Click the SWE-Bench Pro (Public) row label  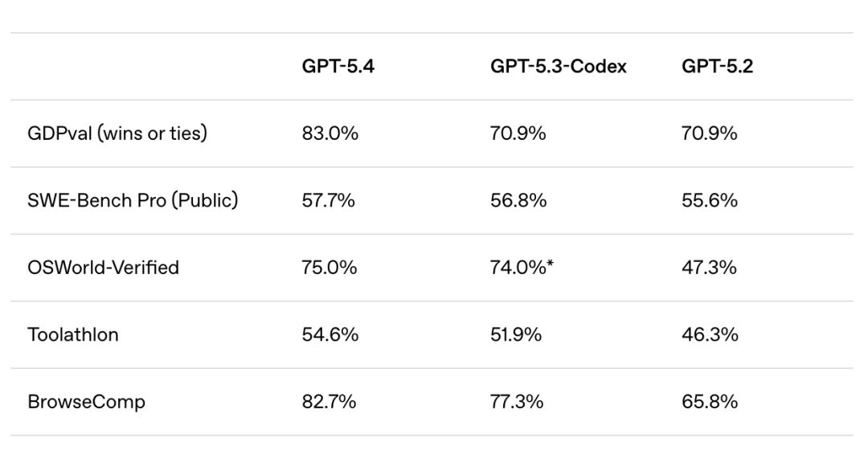(x=133, y=200)
